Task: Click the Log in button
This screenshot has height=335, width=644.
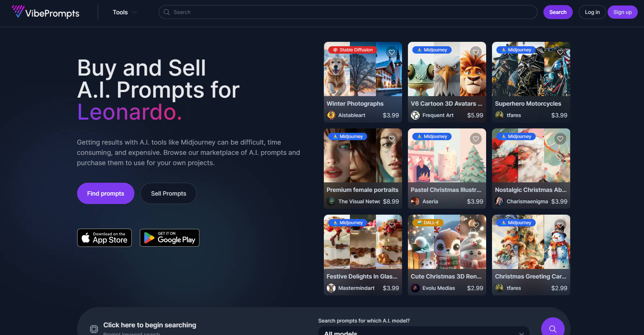Action: 592,12
